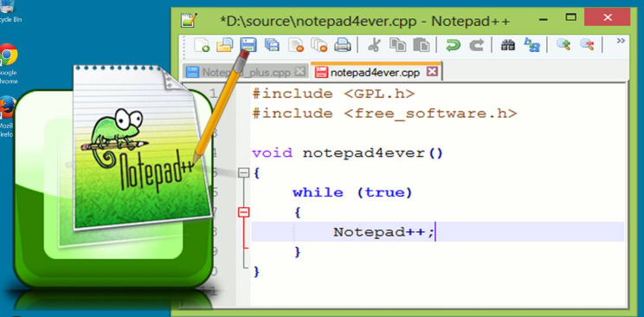Switch to the notepad4ever.cpp tab
The height and width of the screenshot is (317, 644).
point(375,73)
